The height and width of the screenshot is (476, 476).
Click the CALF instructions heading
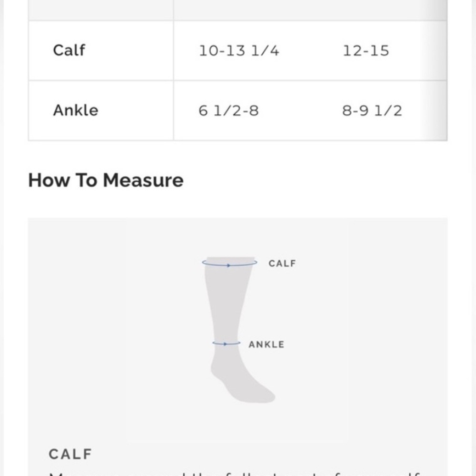(70, 454)
